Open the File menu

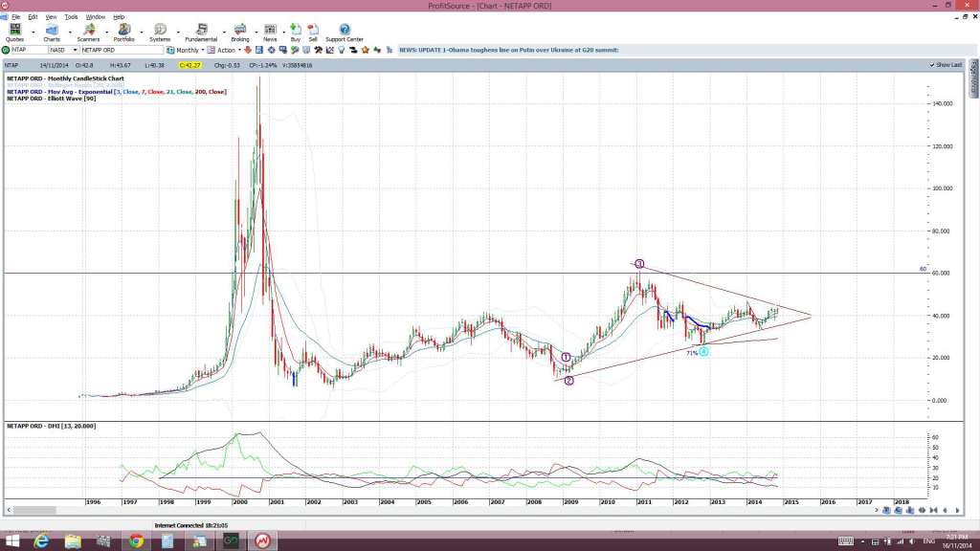(15, 17)
